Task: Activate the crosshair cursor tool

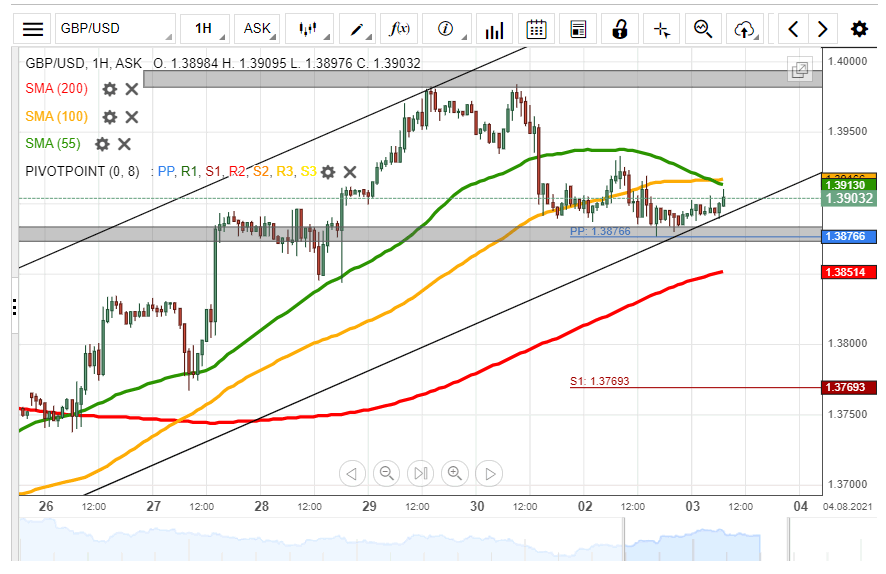Action: pos(662,29)
